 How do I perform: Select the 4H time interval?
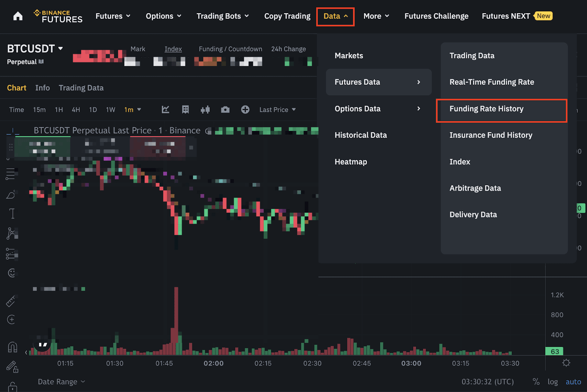[76, 110]
